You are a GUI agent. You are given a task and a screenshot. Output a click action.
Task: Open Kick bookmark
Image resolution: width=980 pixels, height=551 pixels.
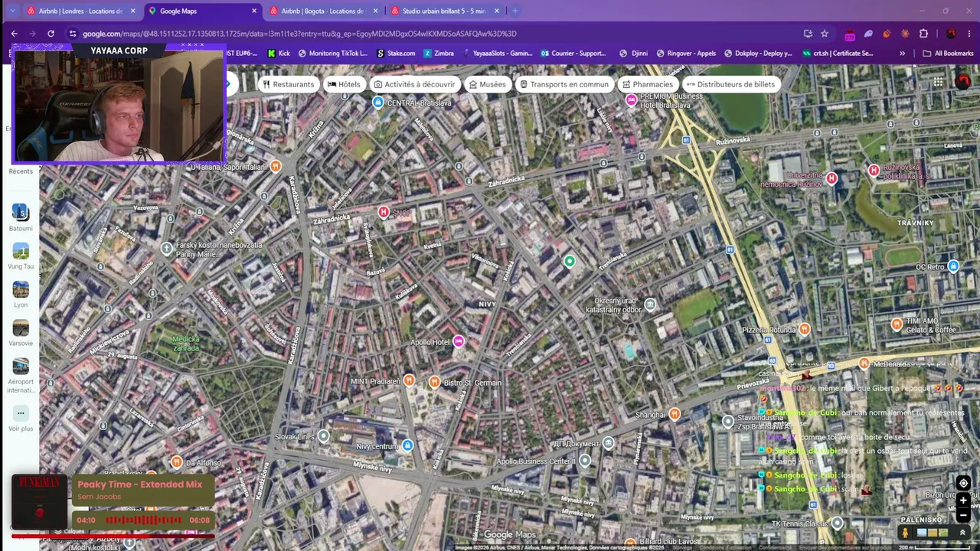tap(279, 54)
